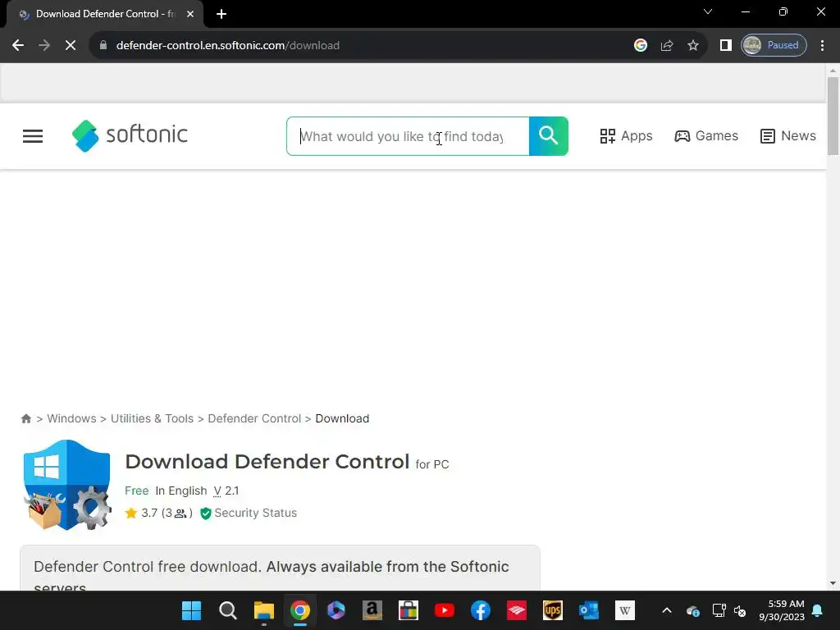Close the Download Defender Control tab
This screenshot has width=840, height=630.
click(190, 14)
